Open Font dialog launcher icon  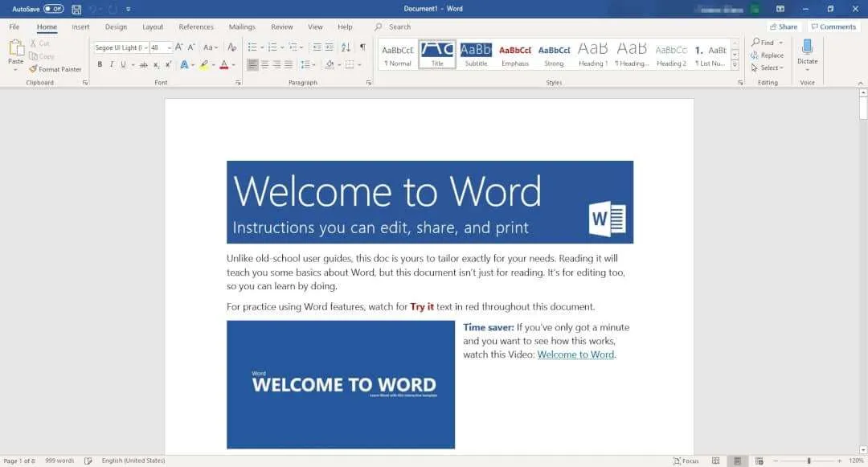tap(238, 83)
